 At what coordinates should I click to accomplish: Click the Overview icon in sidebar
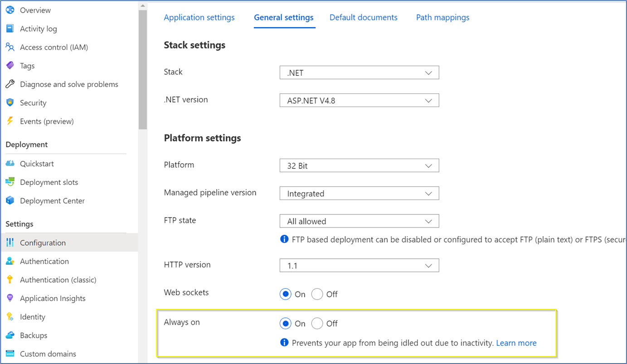[x=10, y=10]
